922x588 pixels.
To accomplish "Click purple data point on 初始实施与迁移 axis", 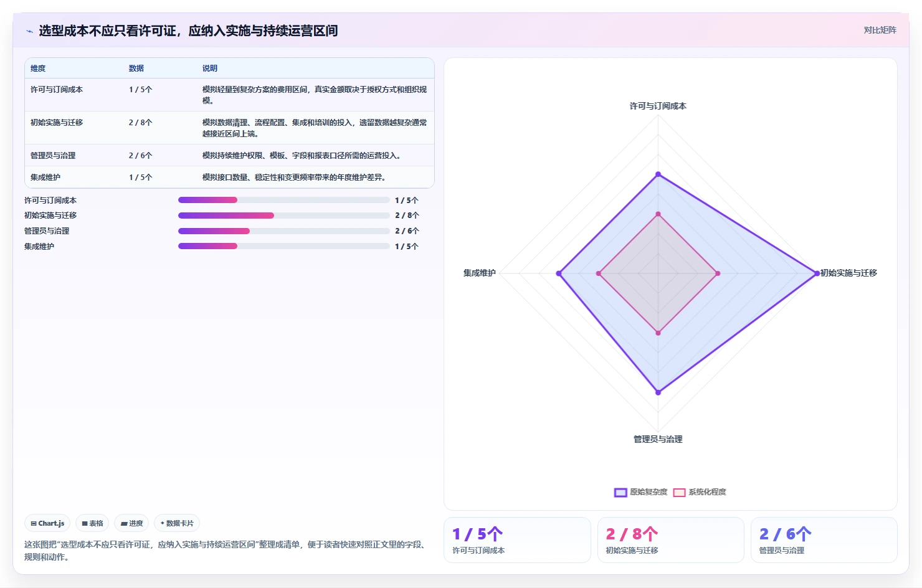I will coord(817,273).
